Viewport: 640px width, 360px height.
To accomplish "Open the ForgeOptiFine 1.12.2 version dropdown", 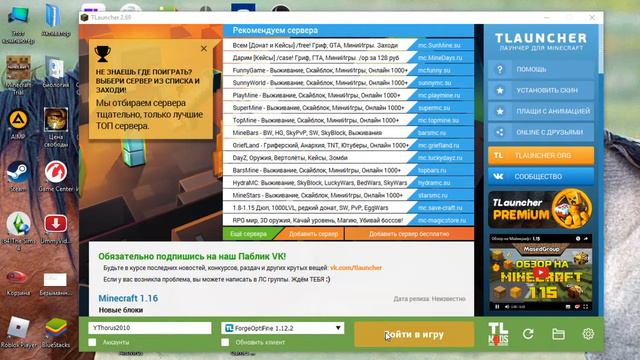I will point(282,328).
